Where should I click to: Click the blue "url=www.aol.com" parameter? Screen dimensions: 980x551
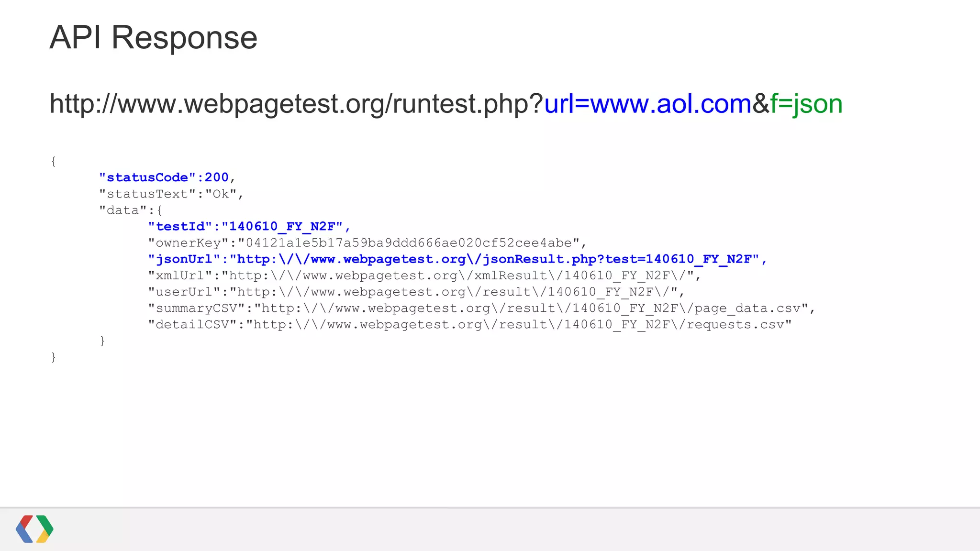point(648,104)
